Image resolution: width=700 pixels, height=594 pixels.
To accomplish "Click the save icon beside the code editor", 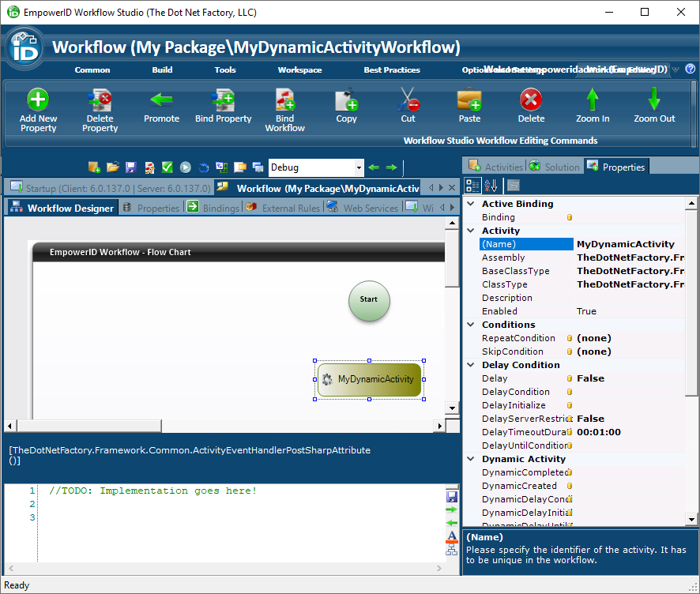I will pyautogui.click(x=452, y=497).
